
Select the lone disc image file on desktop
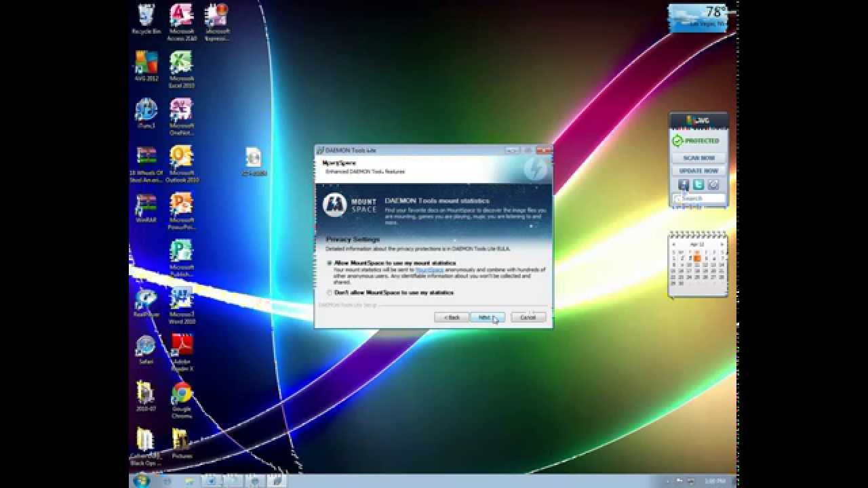point(254,161)
